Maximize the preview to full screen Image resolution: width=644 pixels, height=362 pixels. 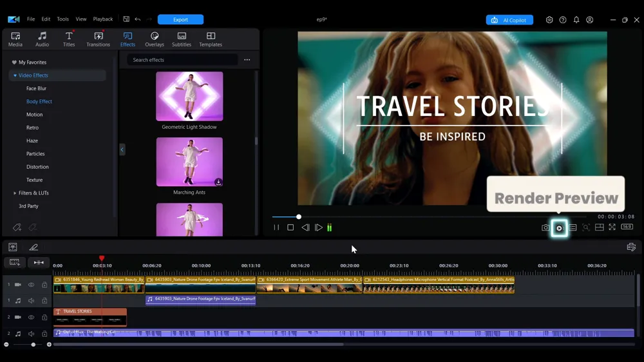[x=612, y=227]
